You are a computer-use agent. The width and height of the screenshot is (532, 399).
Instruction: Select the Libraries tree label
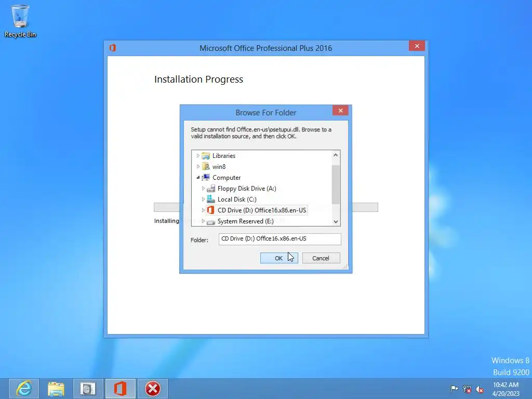pos(224,156)
